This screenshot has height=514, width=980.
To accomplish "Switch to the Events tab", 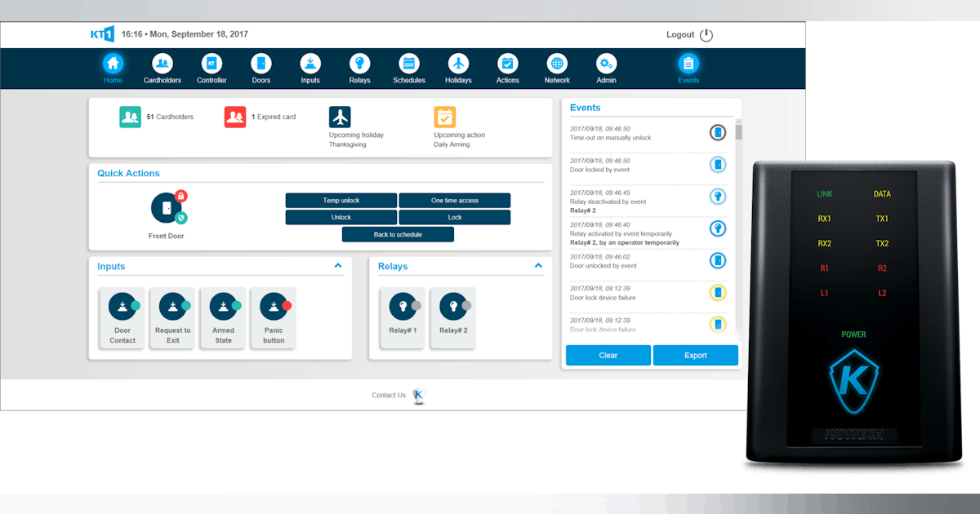I will pyautogui.click(x=688, y=63).
